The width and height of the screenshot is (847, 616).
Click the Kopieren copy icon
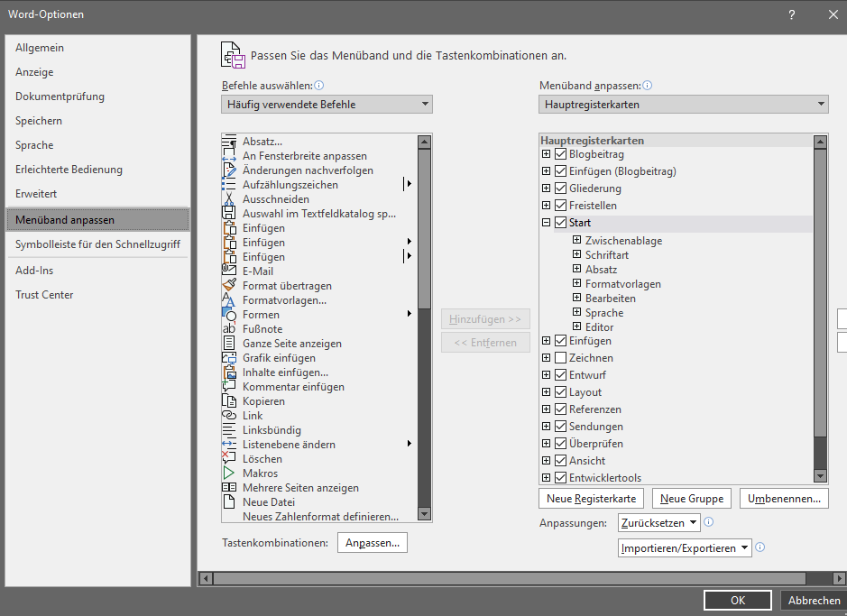229,401
